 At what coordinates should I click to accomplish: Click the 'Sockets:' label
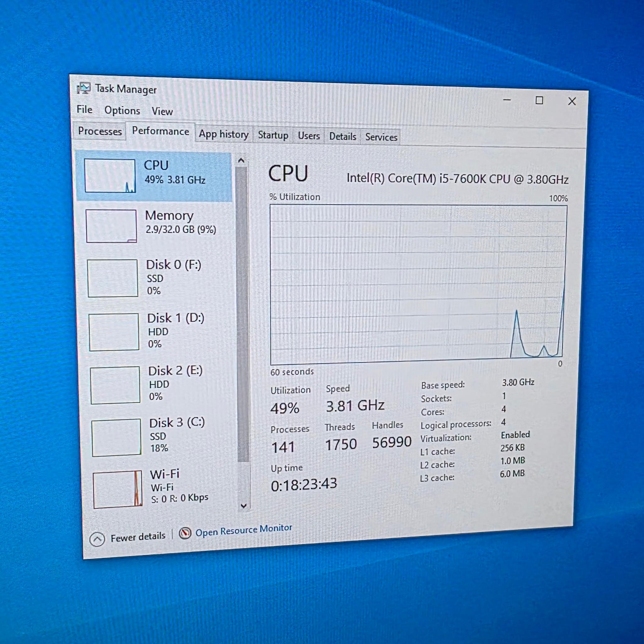coord(436,398)
